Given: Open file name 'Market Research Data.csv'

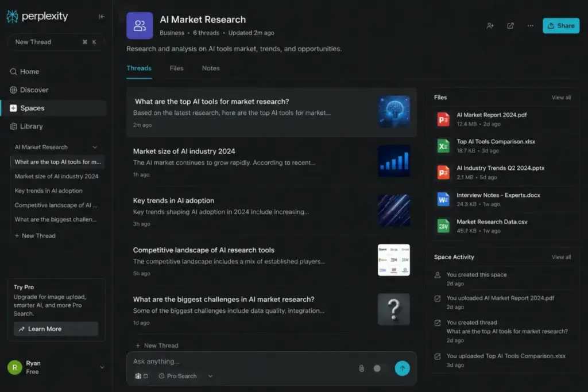Looking at the screenshot, I should click(492, 222).
